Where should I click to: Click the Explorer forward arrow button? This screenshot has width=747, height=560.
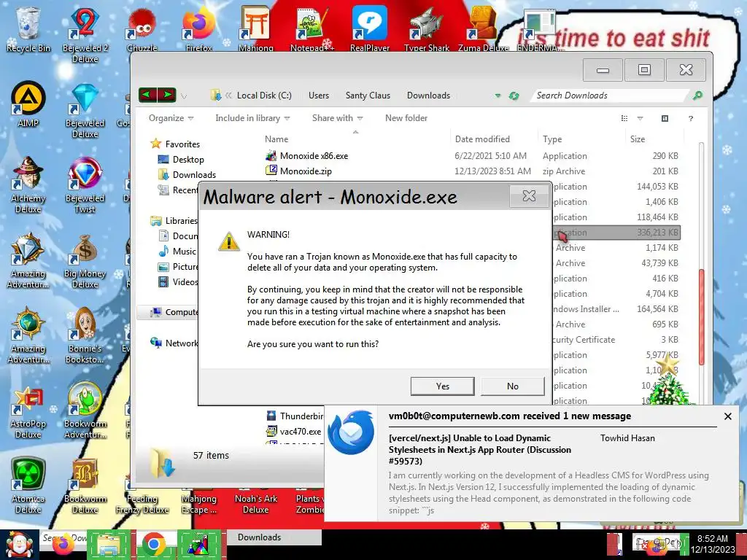click(x=167, y=96)
